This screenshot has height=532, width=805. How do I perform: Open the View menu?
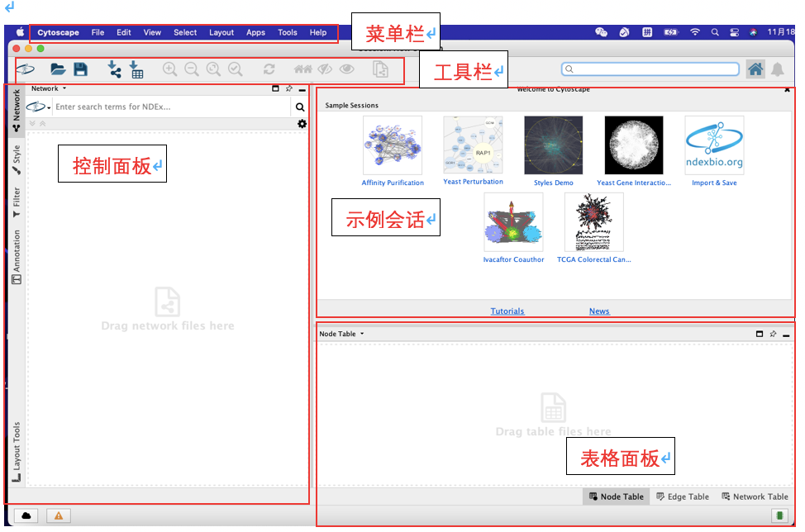coord(152,32)
